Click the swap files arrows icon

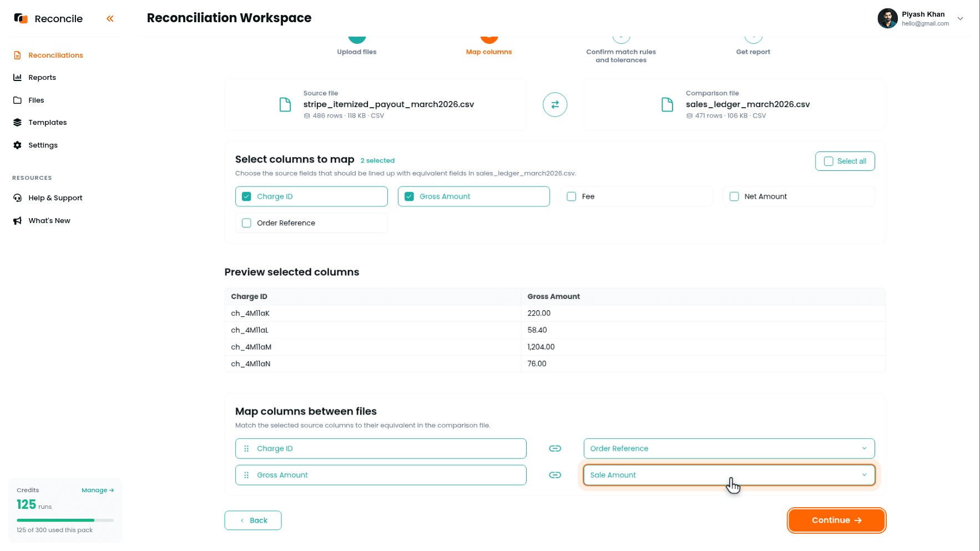pos(555,104)
